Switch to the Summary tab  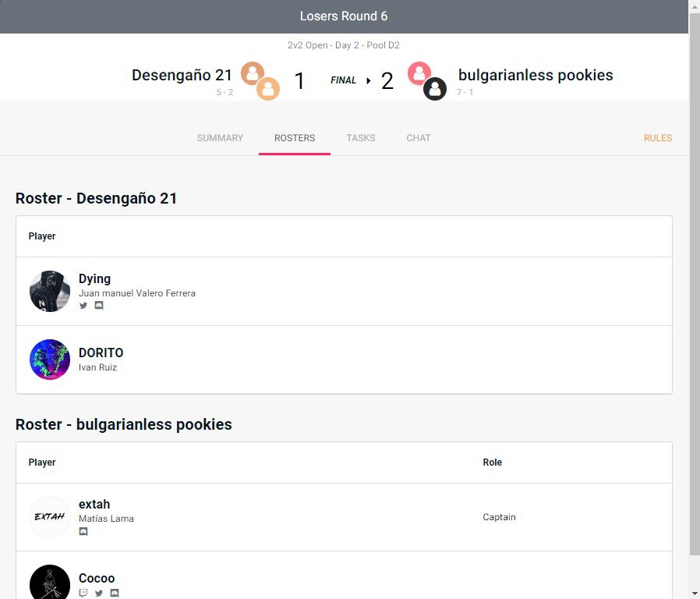click(x=220, y=138)
